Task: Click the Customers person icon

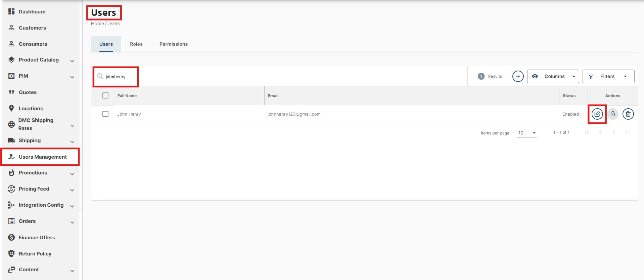Action: tap(11, 28)
